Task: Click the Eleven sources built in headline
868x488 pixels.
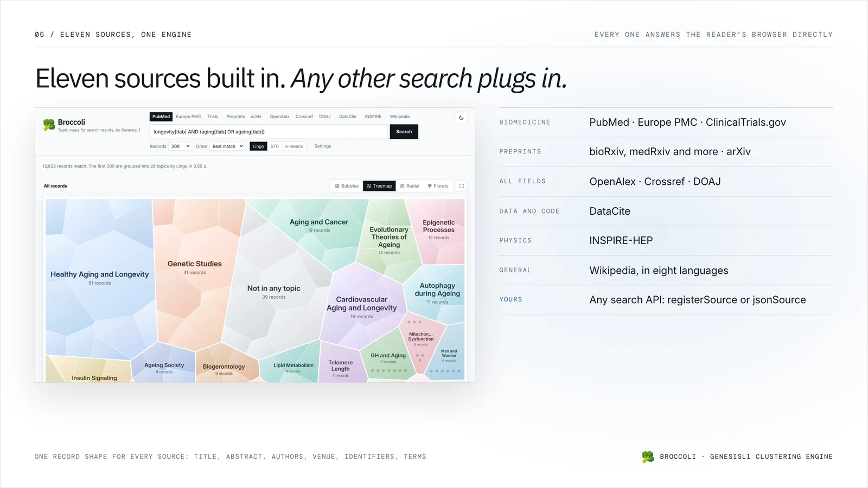Action: 301,79
